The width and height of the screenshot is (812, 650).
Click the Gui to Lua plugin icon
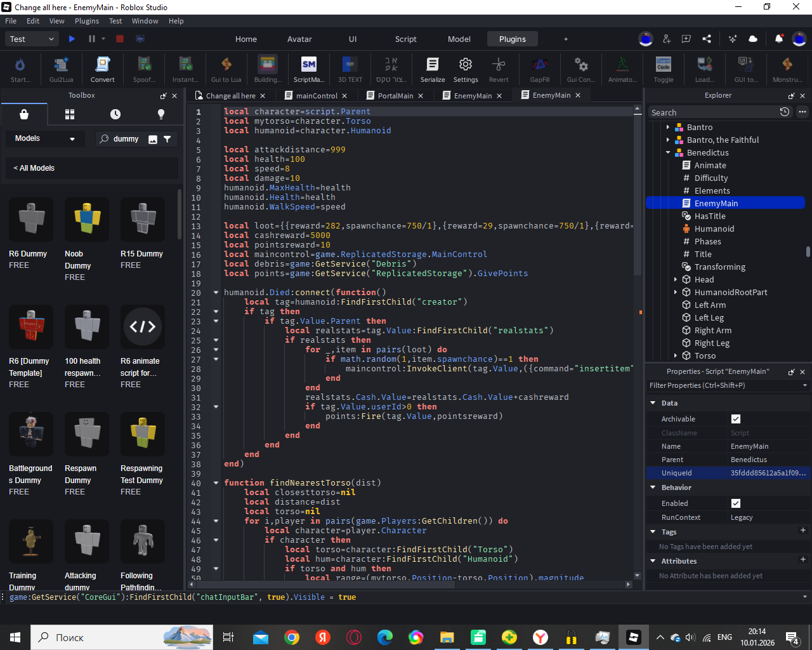[x=226, y=69]
